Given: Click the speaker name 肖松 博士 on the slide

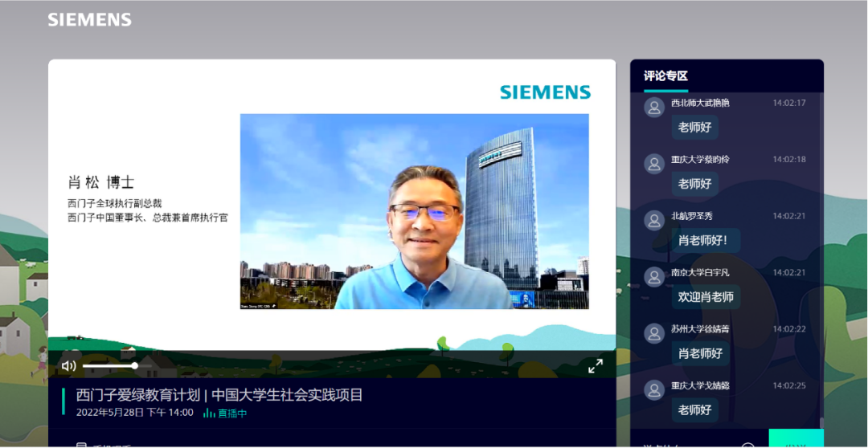Looking at the screenshot, I should pos(100,182).
